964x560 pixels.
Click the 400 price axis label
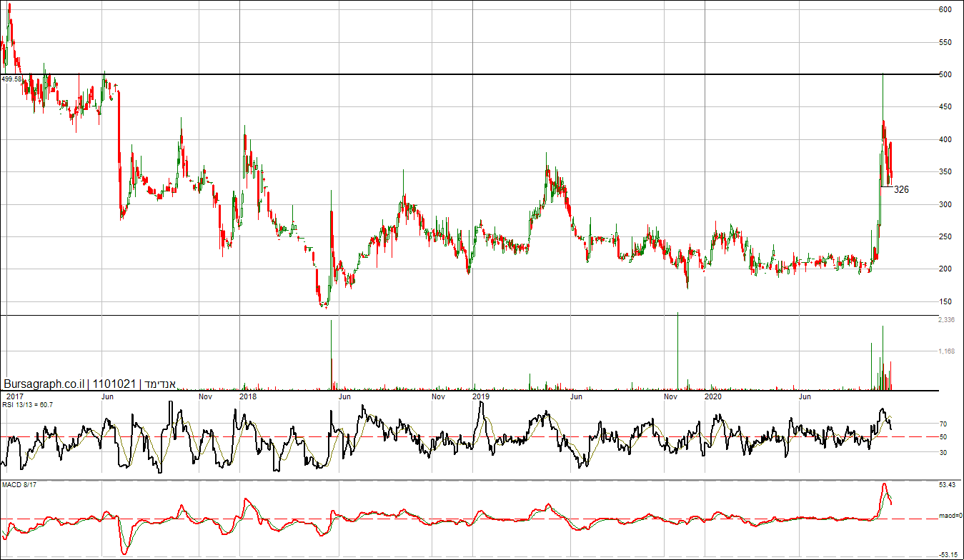click(x=945, y=140)
